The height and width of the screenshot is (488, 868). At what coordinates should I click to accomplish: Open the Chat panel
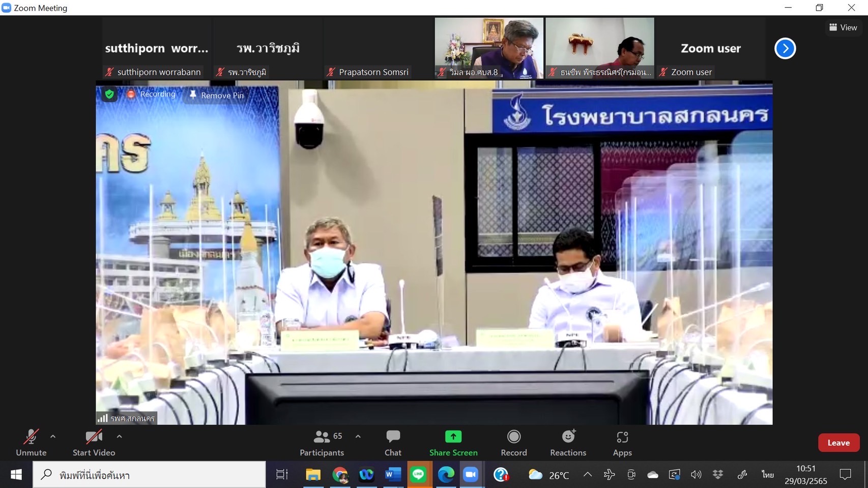pyautogui.click(x=393, y=443)
